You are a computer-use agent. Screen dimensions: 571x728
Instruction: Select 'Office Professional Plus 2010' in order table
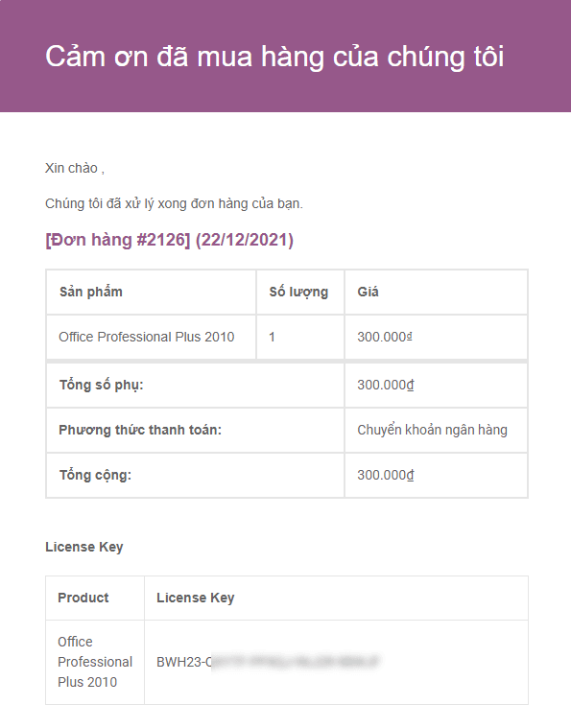coord(147,337)
